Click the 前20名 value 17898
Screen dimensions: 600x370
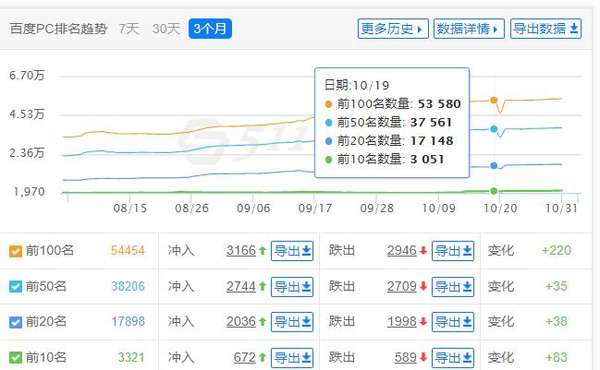[128, 321]
